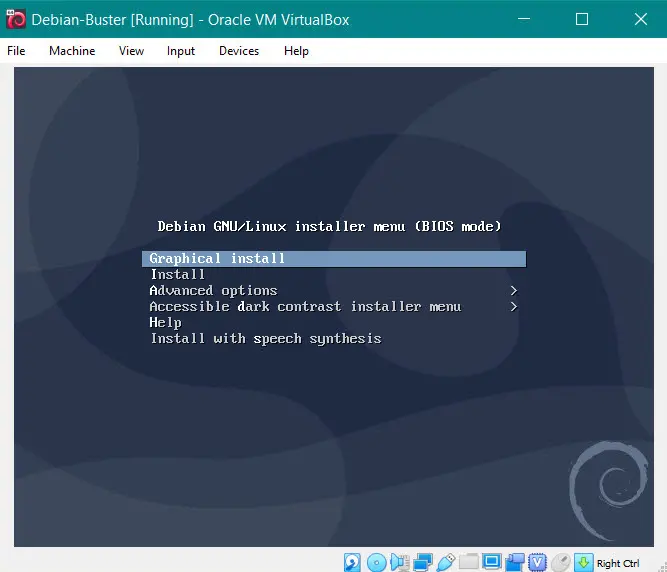Select Accessible dark contrast installer menu

point(305,307)
